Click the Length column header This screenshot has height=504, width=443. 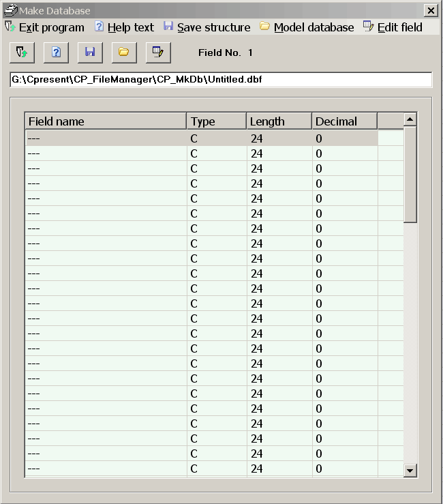point(279,121)
